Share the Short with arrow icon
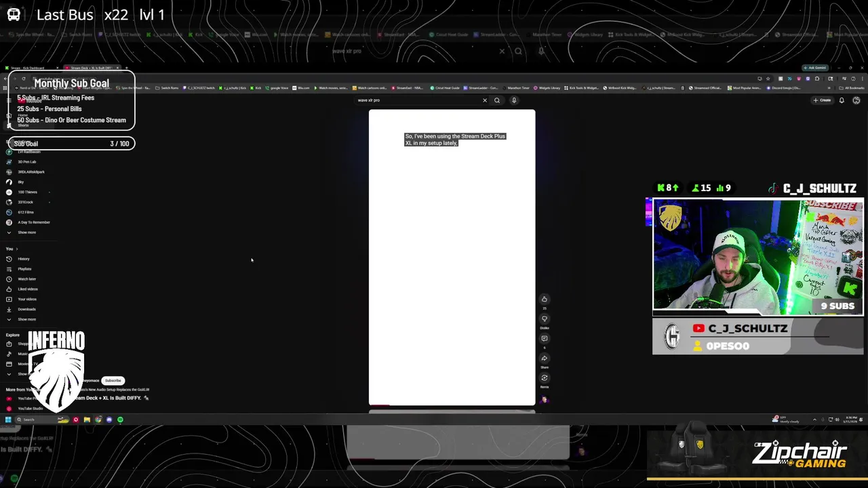Image resolution: width=868 pixels, height=488 pixels. pos(544,358)
